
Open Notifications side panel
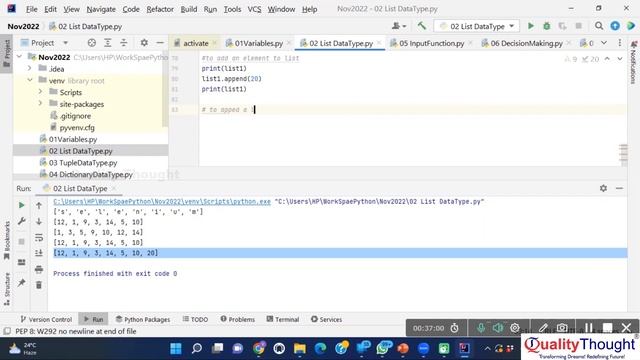[633, 62]
